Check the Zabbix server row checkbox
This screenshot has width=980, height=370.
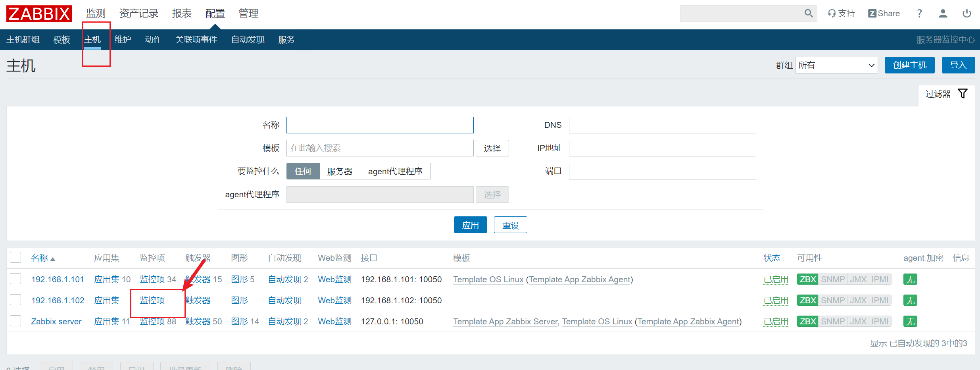(15, 321)
